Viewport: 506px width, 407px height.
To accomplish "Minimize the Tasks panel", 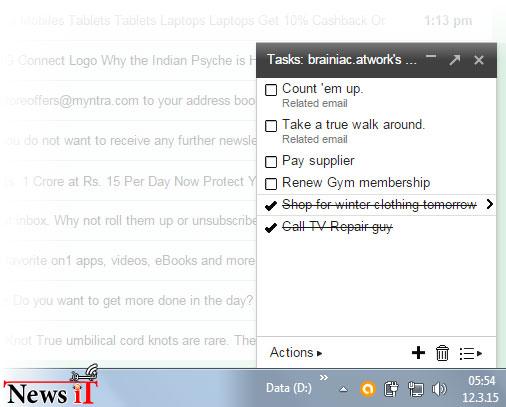I will [x=431, y=57].
